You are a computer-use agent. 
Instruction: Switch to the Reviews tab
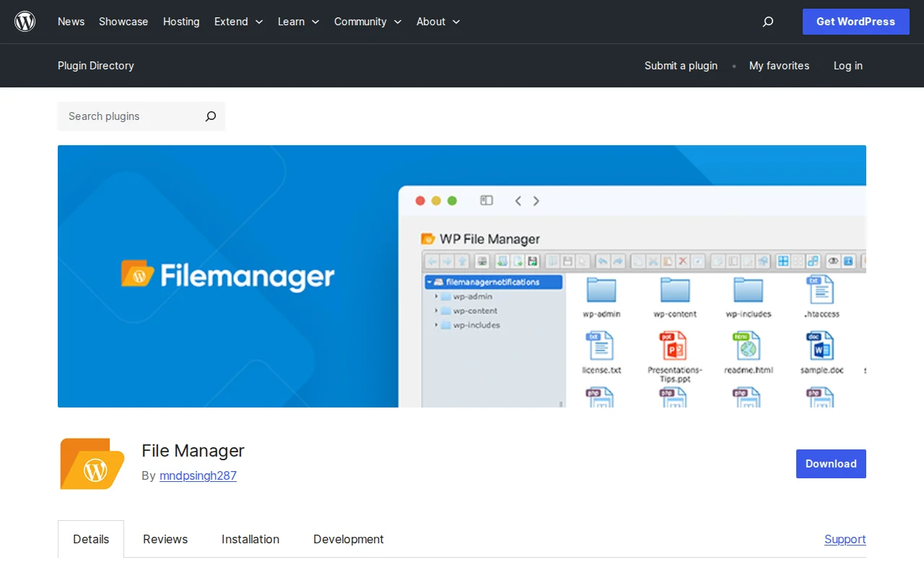point(165,539)
